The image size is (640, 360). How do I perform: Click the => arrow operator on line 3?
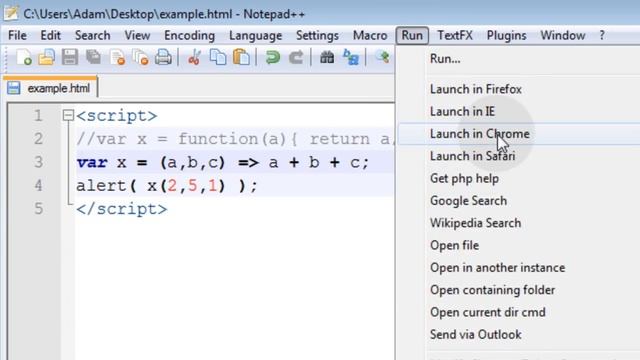249,163
